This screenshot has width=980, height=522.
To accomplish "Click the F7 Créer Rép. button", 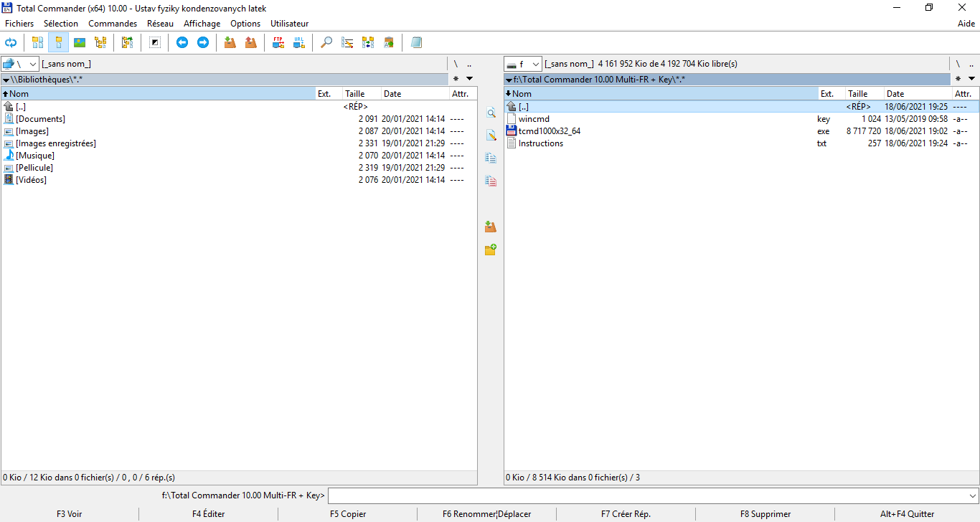I will 626,514.
